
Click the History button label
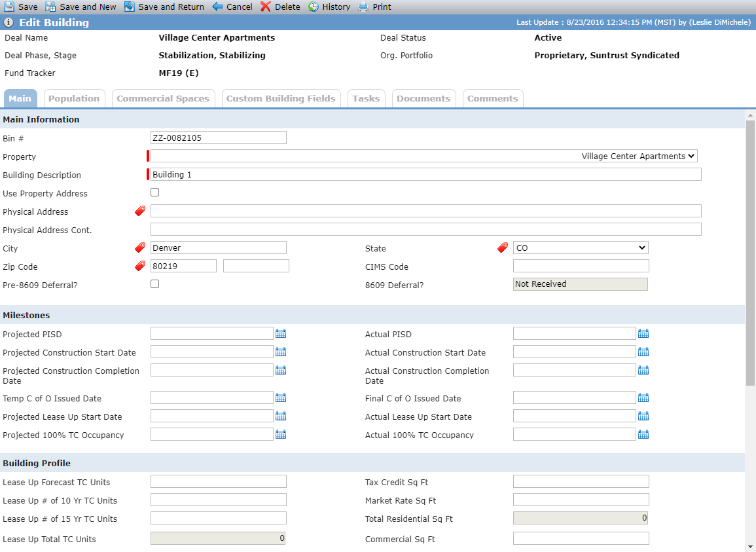(x=336, y=7)
